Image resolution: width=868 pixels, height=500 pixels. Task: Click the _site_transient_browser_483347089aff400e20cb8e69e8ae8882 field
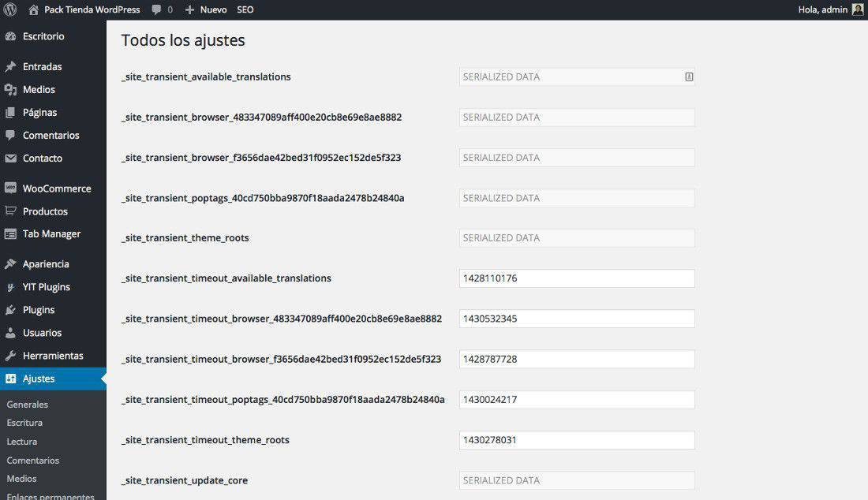click(577, 118)
